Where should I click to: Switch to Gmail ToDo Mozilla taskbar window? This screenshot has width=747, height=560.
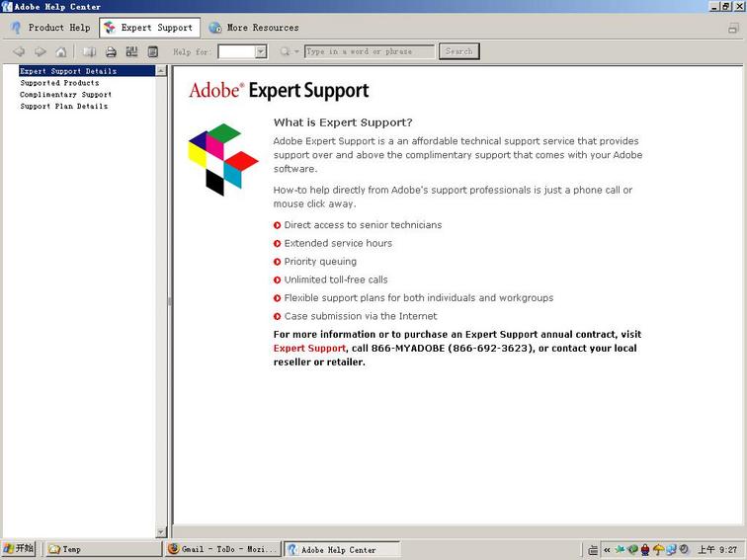coord(222,549)
